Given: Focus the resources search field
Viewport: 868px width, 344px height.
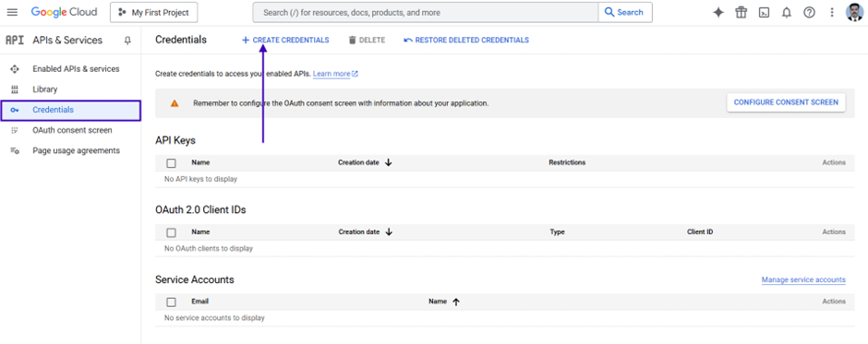Looking at the screenshot, I should pos(425,12).
